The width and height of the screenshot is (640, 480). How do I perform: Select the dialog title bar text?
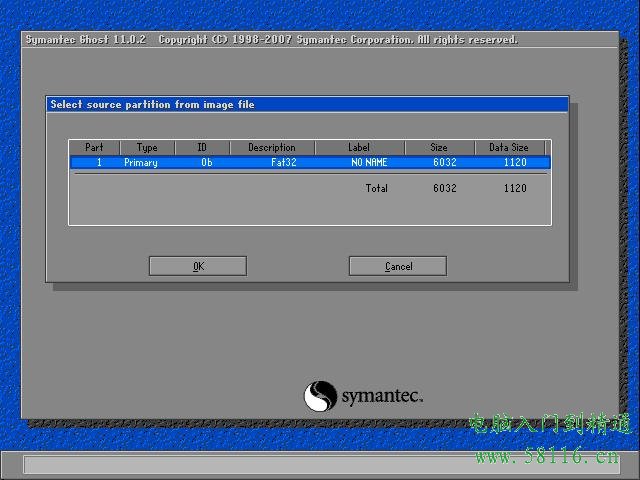[152, 104]
